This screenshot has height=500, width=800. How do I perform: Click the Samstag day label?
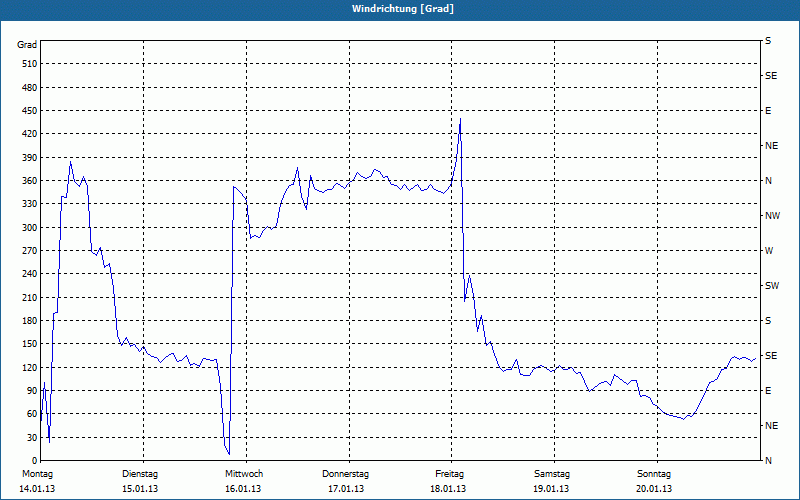point(552,474)
